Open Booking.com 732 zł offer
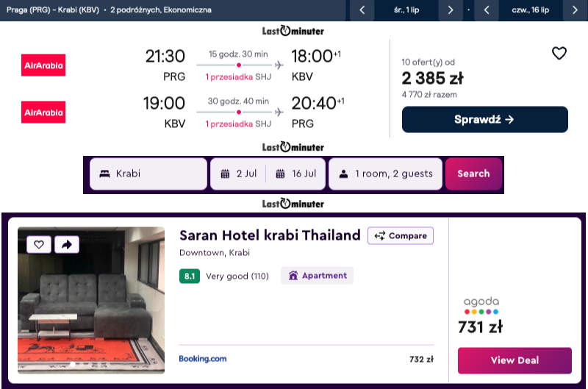The image size is (588, 389). coord(306,359)
